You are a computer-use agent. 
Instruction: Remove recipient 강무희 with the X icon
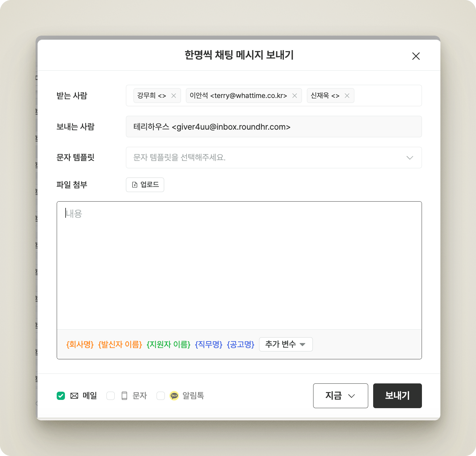(174, 96)
